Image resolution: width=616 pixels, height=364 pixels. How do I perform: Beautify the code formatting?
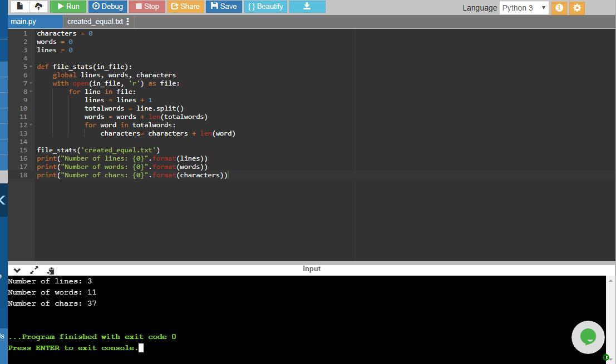[265, 7]
